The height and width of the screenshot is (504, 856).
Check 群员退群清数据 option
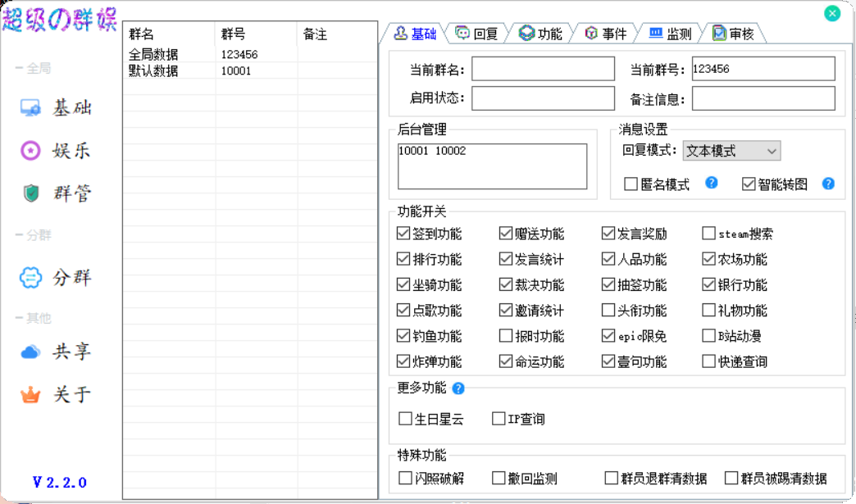click(612, 479)
